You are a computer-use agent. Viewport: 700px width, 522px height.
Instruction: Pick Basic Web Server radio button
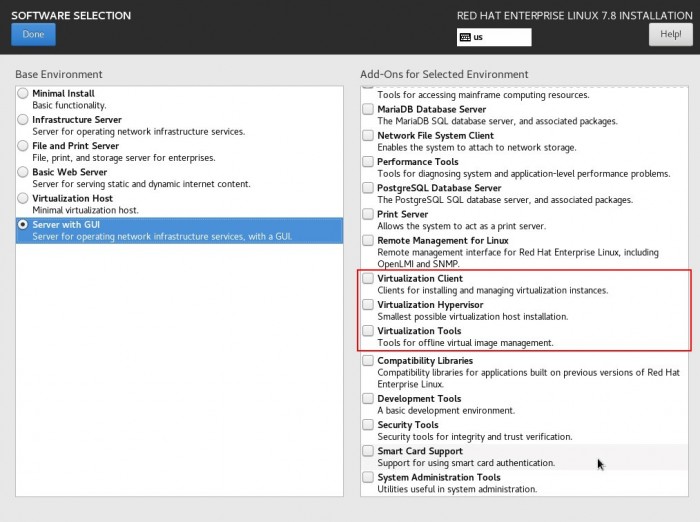[23, 172]
